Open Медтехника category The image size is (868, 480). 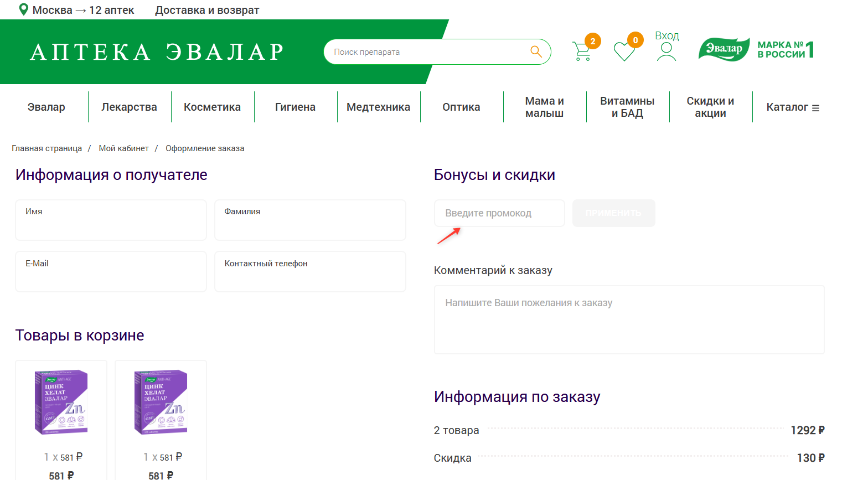378,107
